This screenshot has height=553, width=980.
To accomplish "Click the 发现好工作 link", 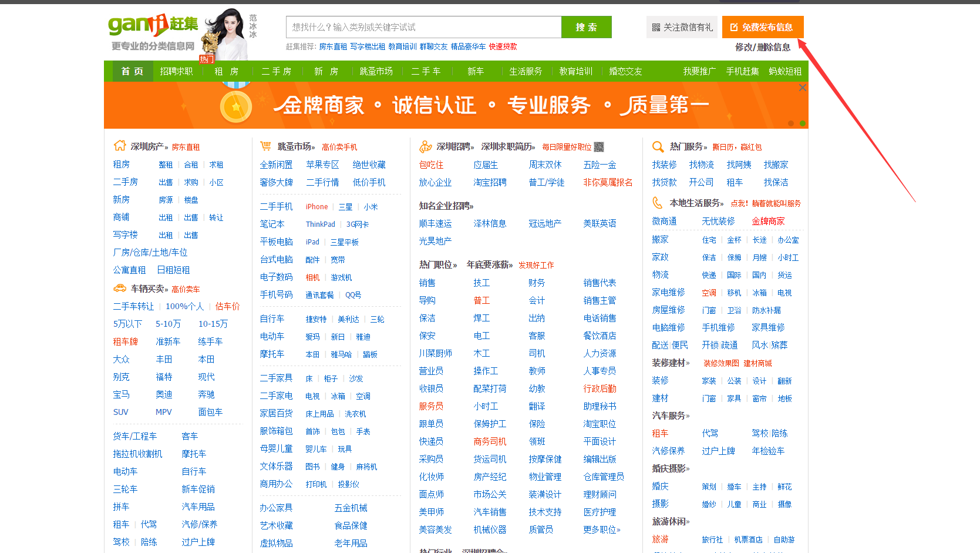I will tap(536, 266).
